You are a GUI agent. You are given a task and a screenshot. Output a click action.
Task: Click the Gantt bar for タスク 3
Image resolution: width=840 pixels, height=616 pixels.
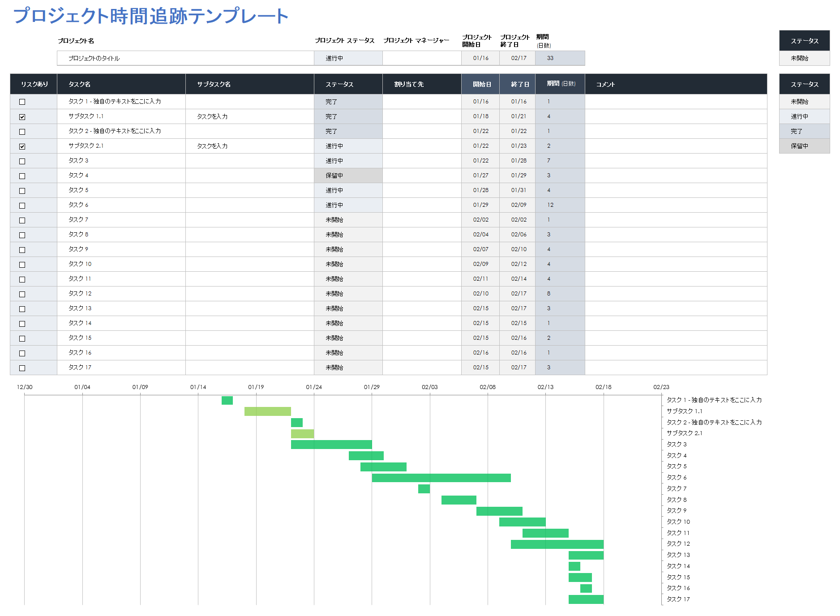tap(331, 445)
